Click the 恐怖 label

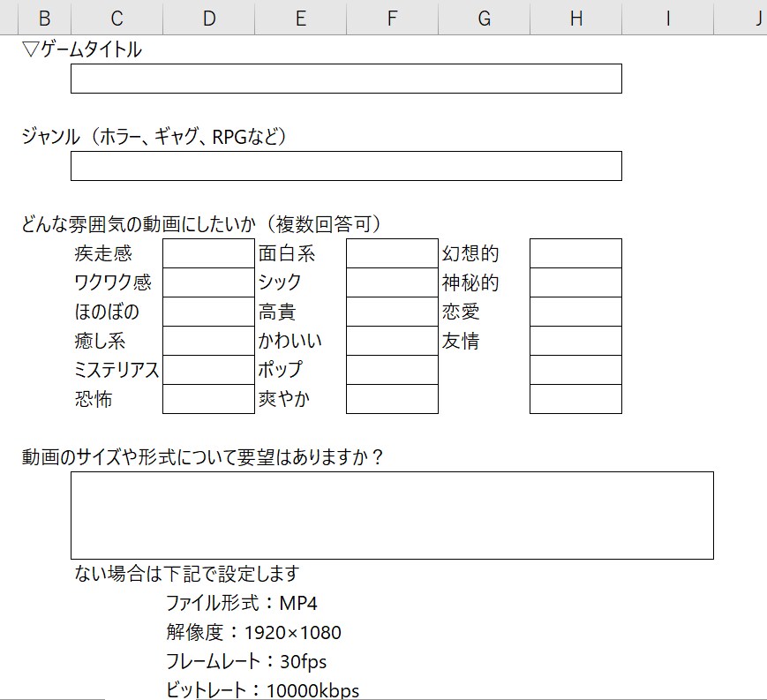pos(94,399)
